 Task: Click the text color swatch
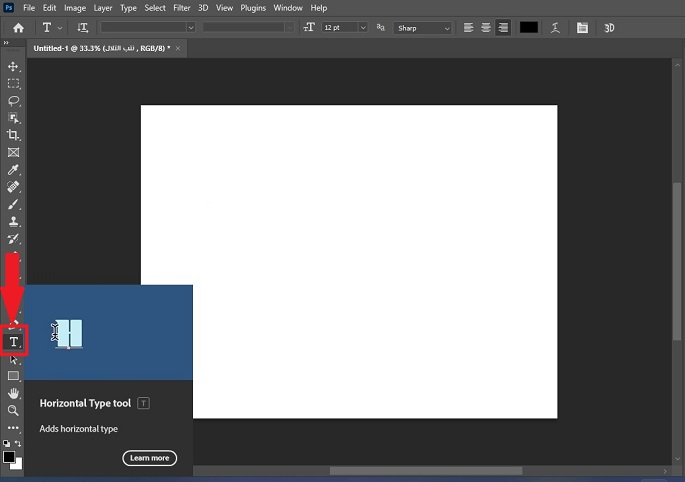(529, 28)
